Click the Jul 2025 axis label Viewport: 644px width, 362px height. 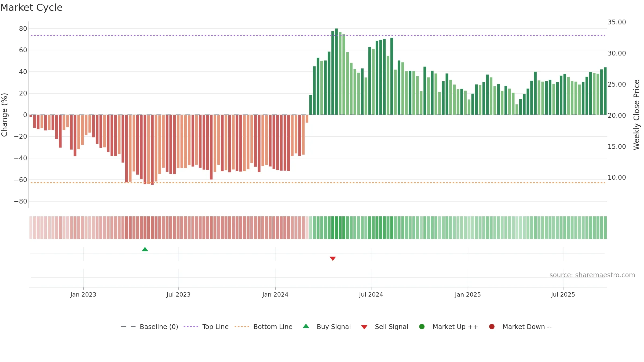[x=563, y=294]
